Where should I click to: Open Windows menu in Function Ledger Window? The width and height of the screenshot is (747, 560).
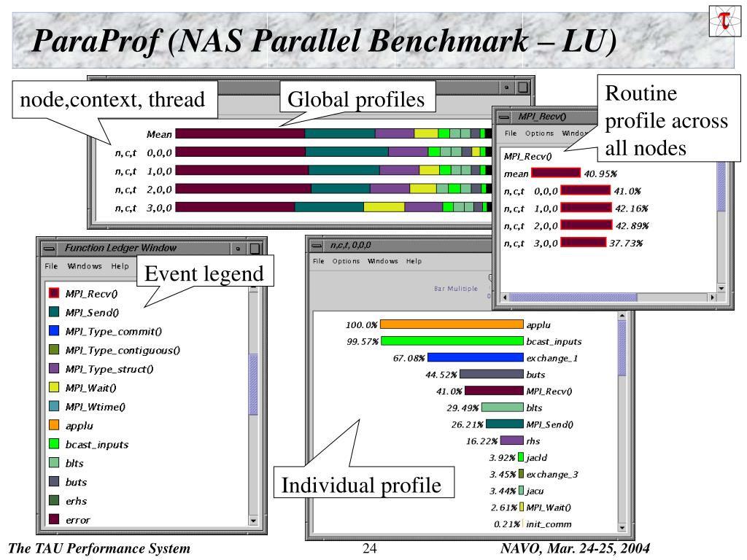85,266
